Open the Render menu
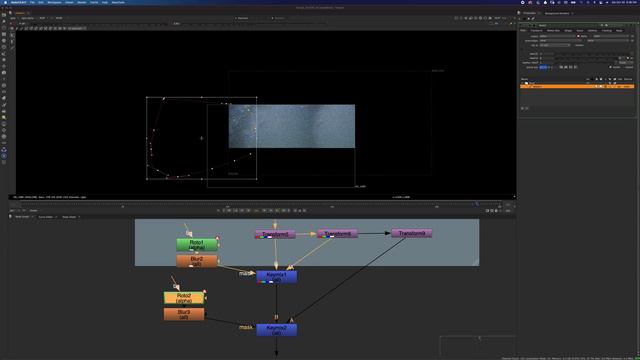Viewport: 640px width, 360px height. pos(82,2)
